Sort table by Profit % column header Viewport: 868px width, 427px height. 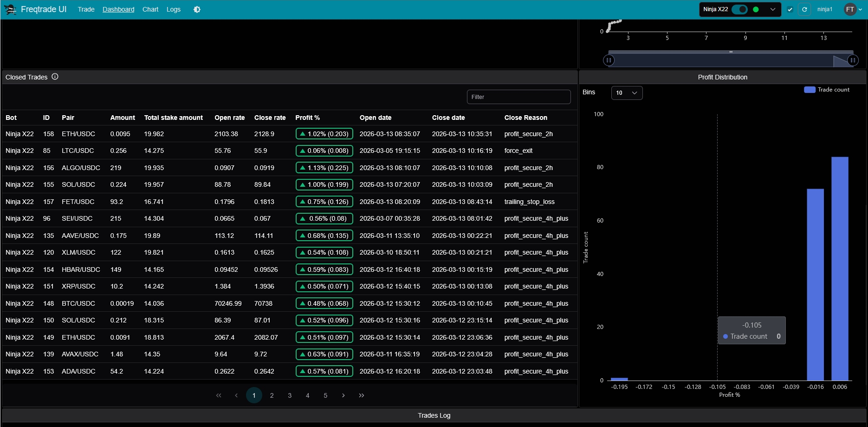[307, 118]
